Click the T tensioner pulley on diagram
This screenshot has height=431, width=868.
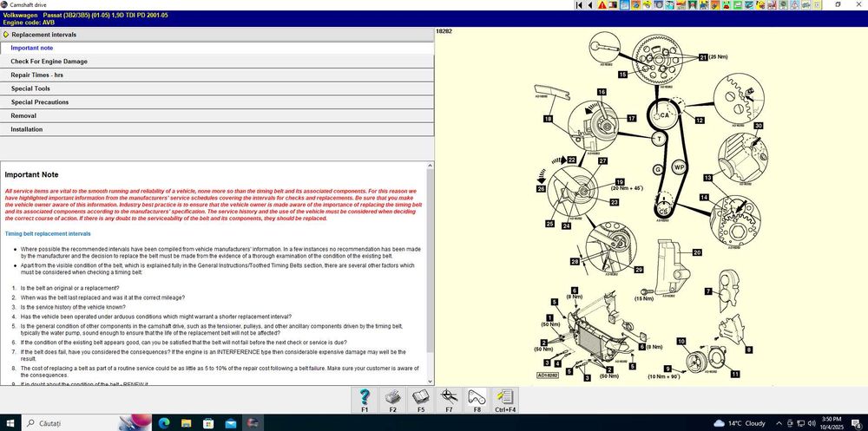pos(659,140)
